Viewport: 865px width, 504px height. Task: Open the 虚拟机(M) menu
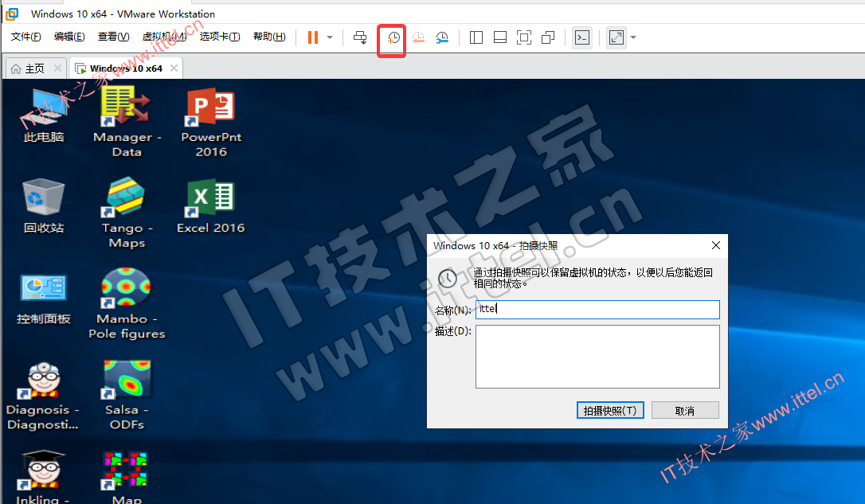pyautogui.click(x=164, y=37)
